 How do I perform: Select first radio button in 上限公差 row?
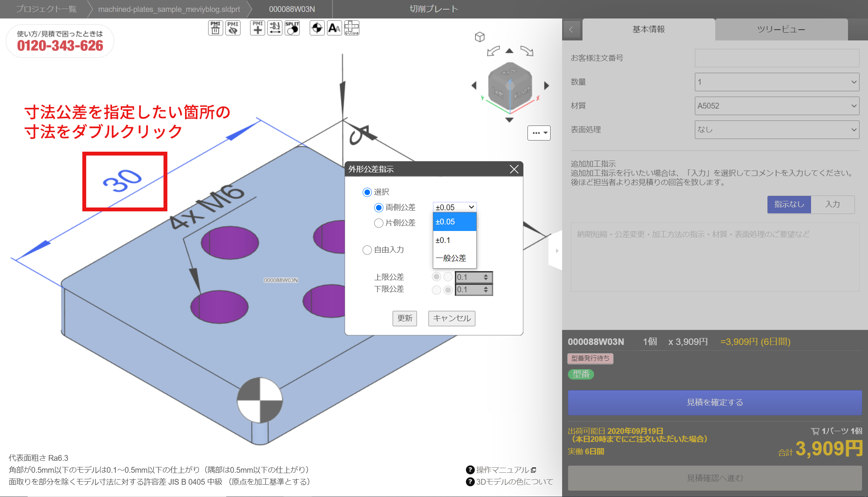(436, 277)
